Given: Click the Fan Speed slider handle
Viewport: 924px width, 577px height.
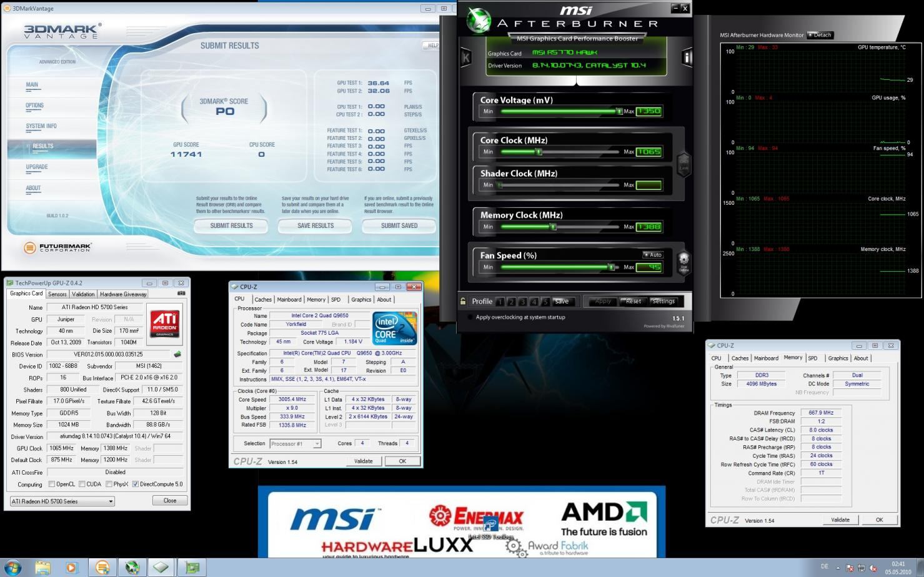Looking at the screenshot, I should [610, 267].
